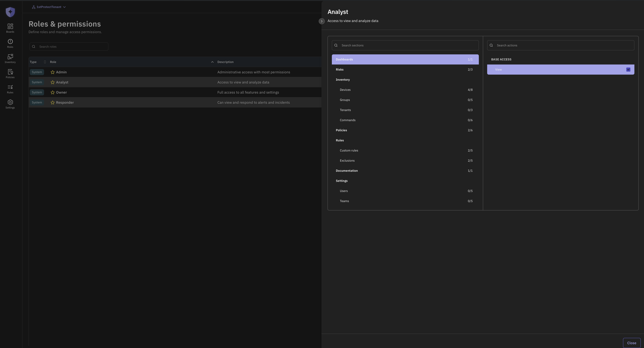Click the 4/8 count beside Devices
Screen dimensions: 644x348
click(470, 90)
